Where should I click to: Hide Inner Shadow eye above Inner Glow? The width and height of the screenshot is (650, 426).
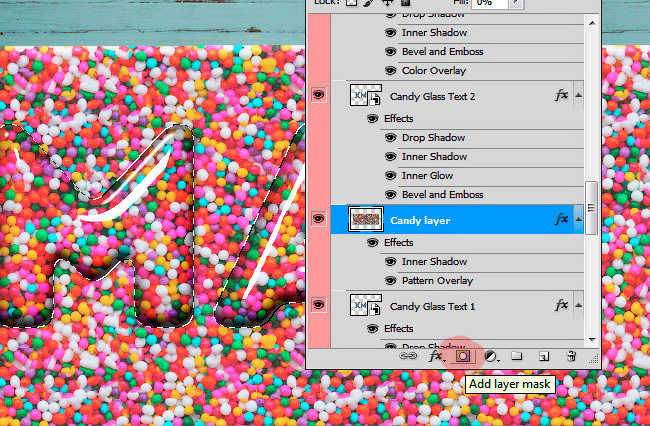point(390,157)
